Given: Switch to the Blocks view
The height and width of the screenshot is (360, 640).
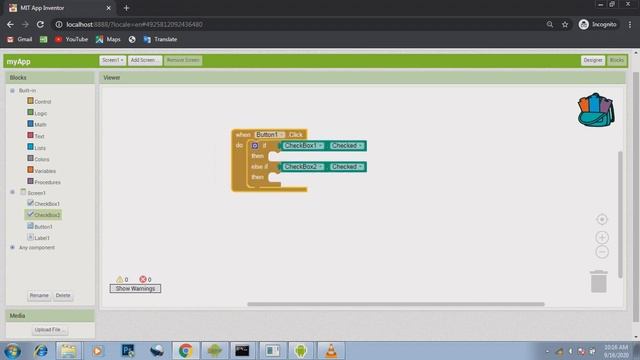Looking at the screenshot, I should 616,60.
